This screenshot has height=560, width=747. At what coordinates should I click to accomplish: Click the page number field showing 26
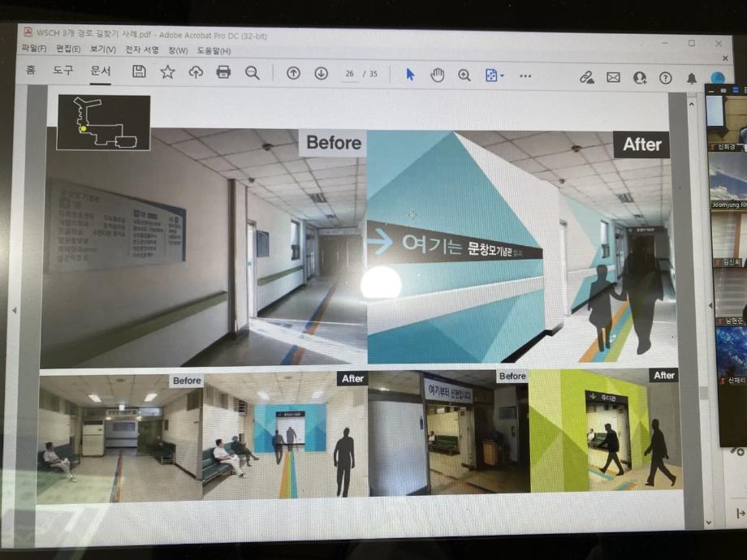click(349, 74)
